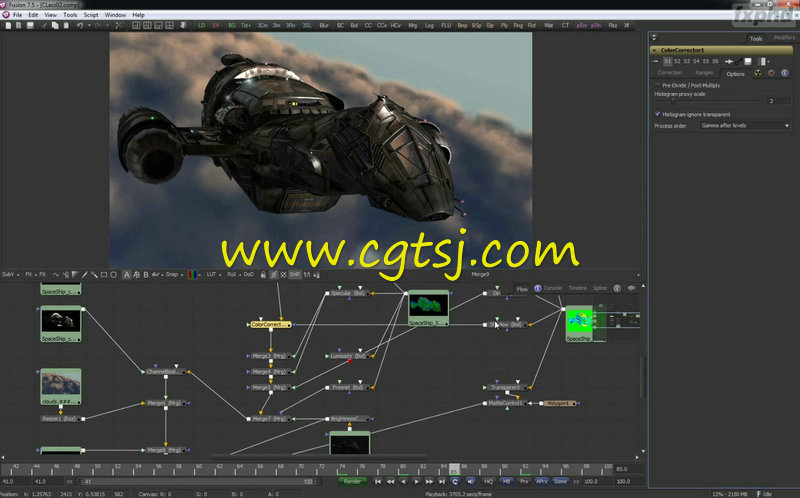800x498 pixels.
Task: Toggle the HiQ quality button
Action: (488, 481)
